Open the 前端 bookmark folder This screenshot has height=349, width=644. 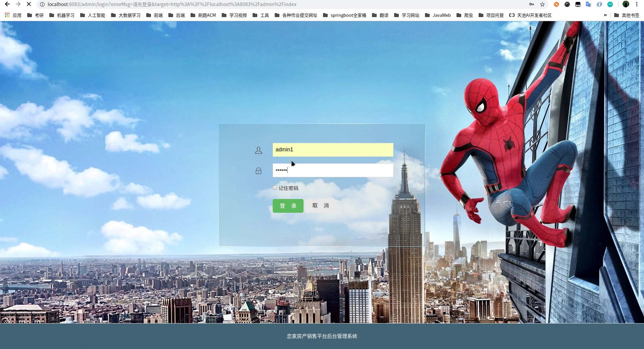[x=155, y=15]
